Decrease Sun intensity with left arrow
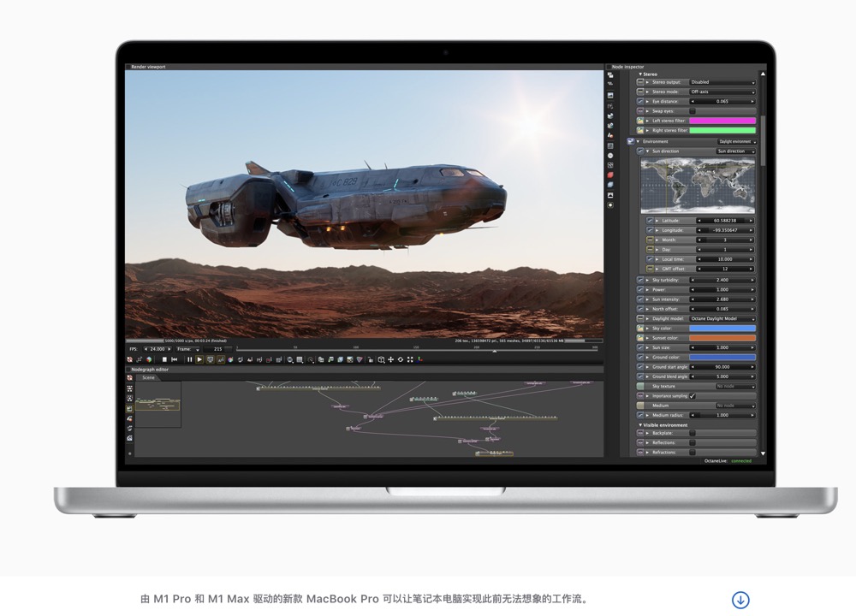 [693, 299]
